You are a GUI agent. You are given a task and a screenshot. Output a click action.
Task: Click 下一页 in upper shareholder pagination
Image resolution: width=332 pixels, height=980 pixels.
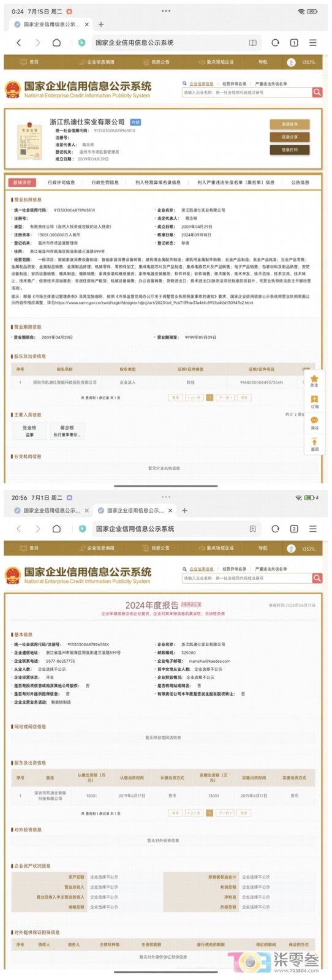tap(225, 398)
